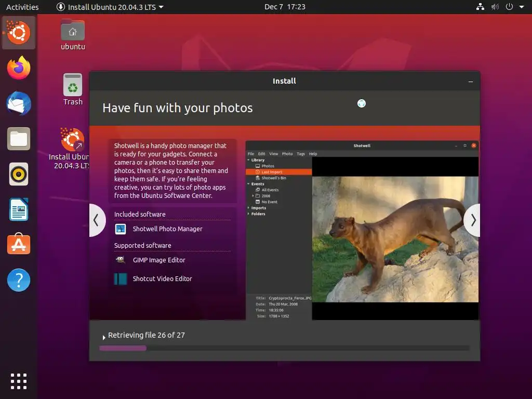Show Applications grid button
This screenshot has width=532, height=399.
[x=19, y=381]
